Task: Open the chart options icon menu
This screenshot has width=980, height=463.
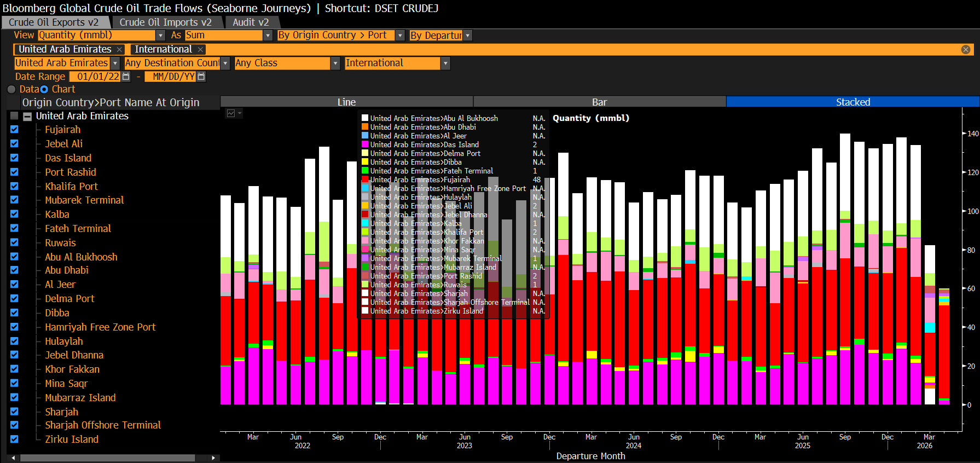Action: click(234, 113)
